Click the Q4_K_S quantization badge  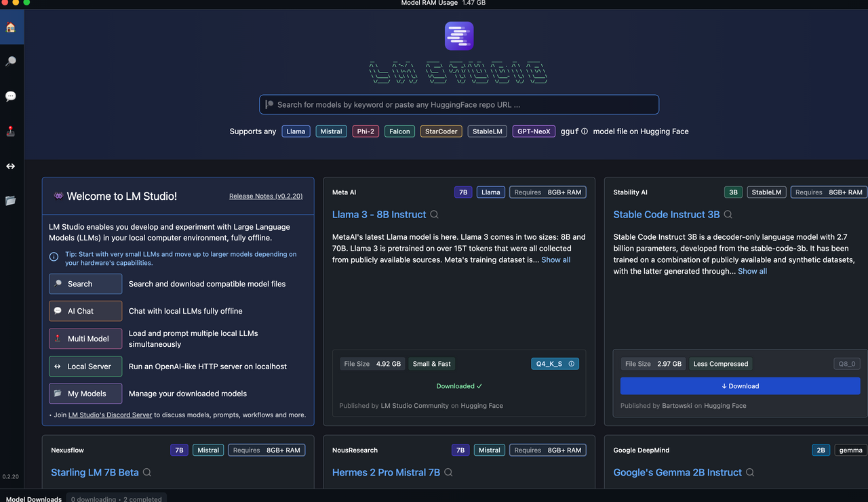coord(555,364)
